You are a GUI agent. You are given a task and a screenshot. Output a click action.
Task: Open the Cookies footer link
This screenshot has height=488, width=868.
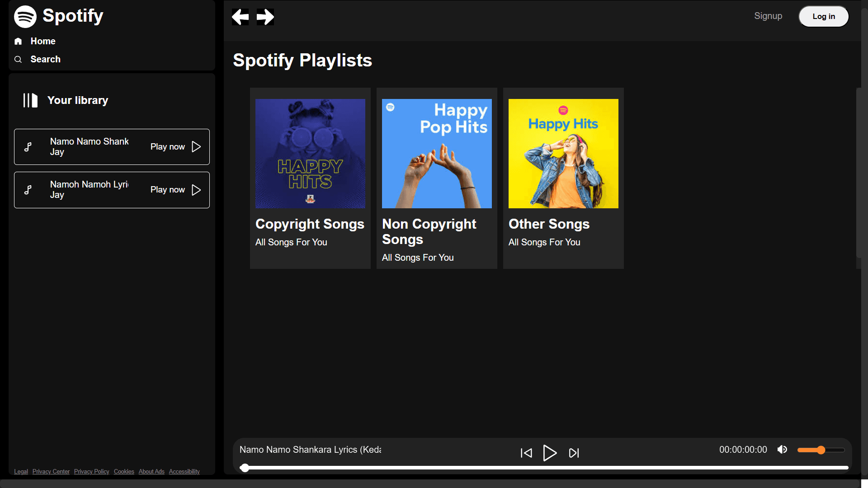tap(124, 471)
